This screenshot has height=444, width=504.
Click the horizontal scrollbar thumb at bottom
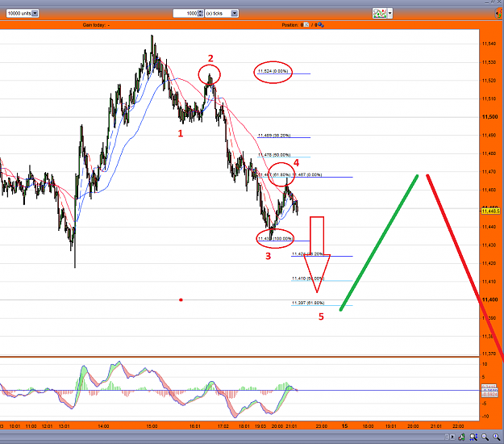(447, 437)
